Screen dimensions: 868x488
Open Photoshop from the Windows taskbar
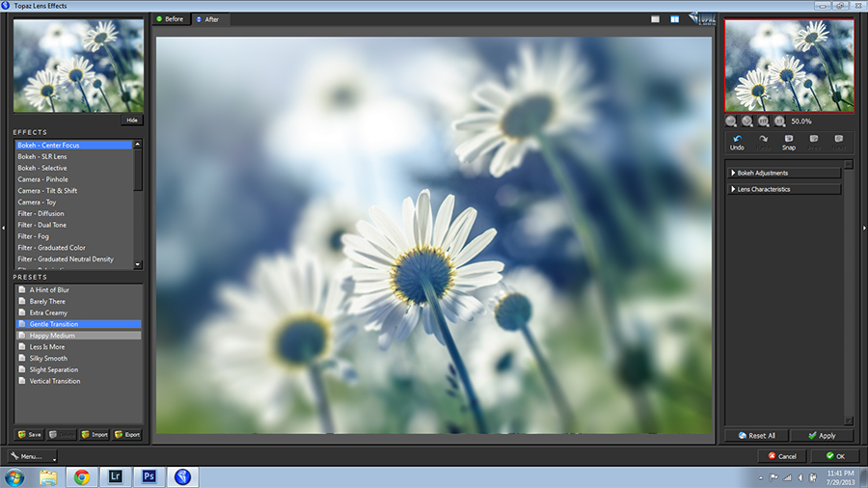pyautogui.click(x=149, y=476)
